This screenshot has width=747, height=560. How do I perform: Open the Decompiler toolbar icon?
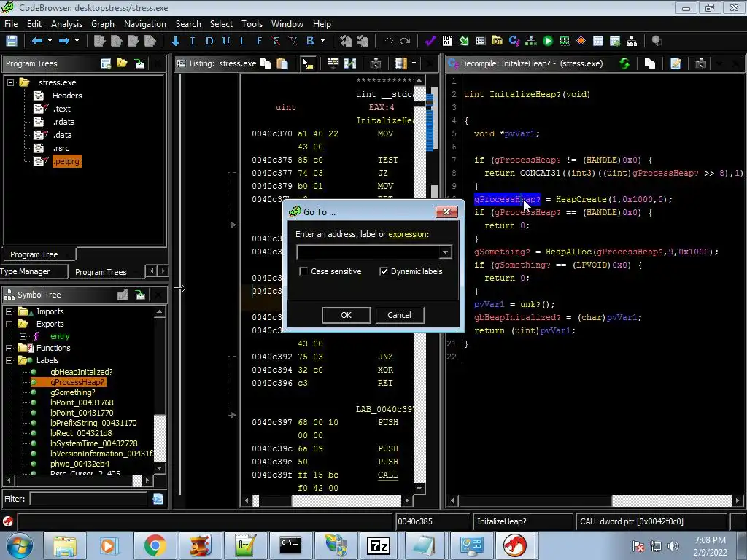point(514,41)
